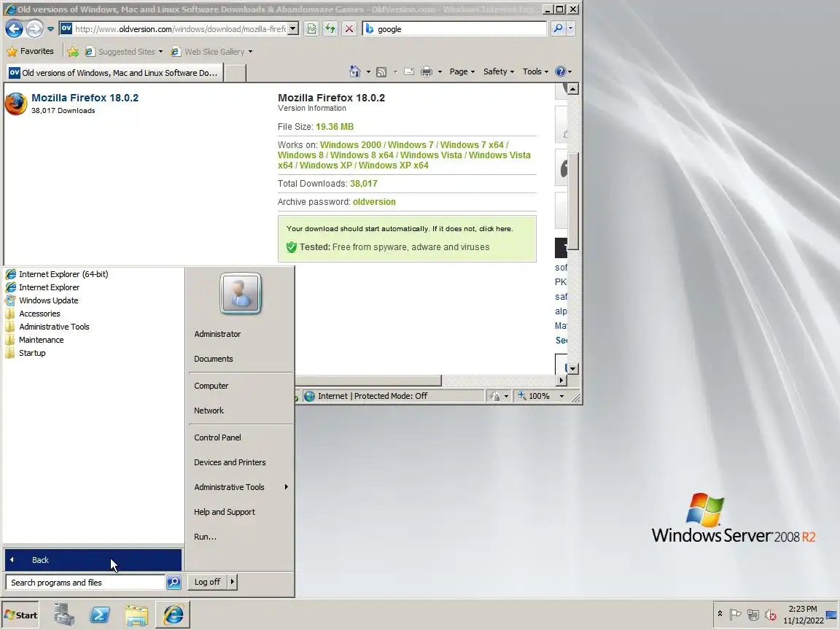Click the Windows XP x64 link

393,165
